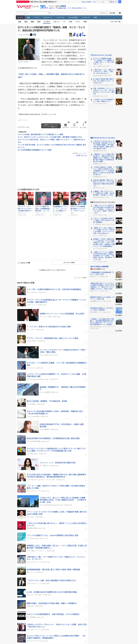The width and height of the screenshot is (138, 644).
Task: Open the 830万ドルもの損害賠償 recommended thumbnail
Action: 78,198
